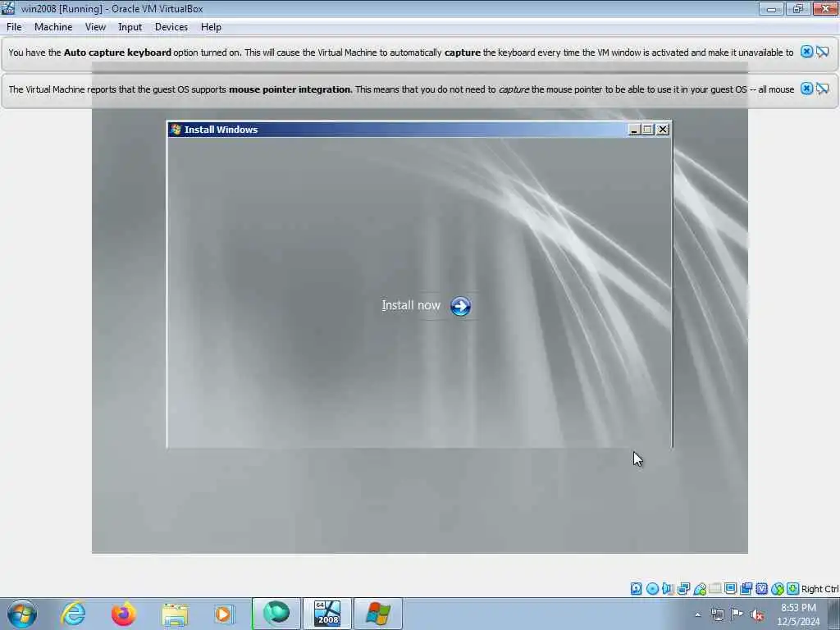Click the muted volume tray icon
This screenshot has width=840, height=630.
(x=757, y=615)
